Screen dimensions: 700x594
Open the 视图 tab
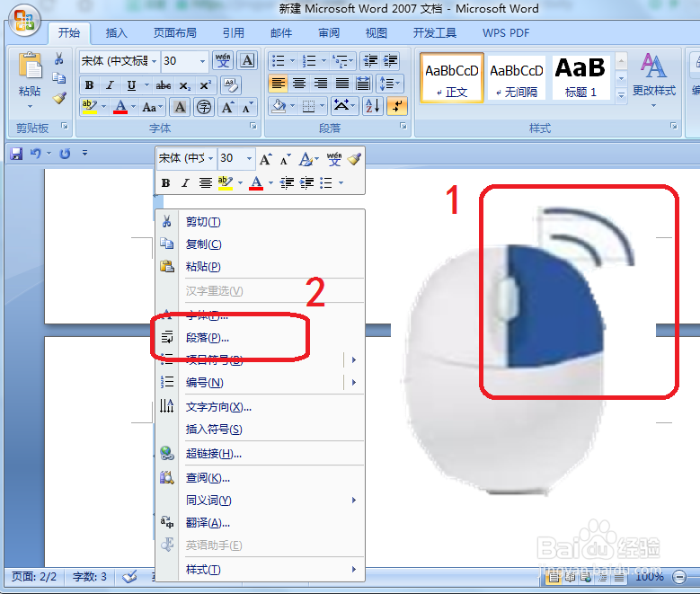pos(377,33)
